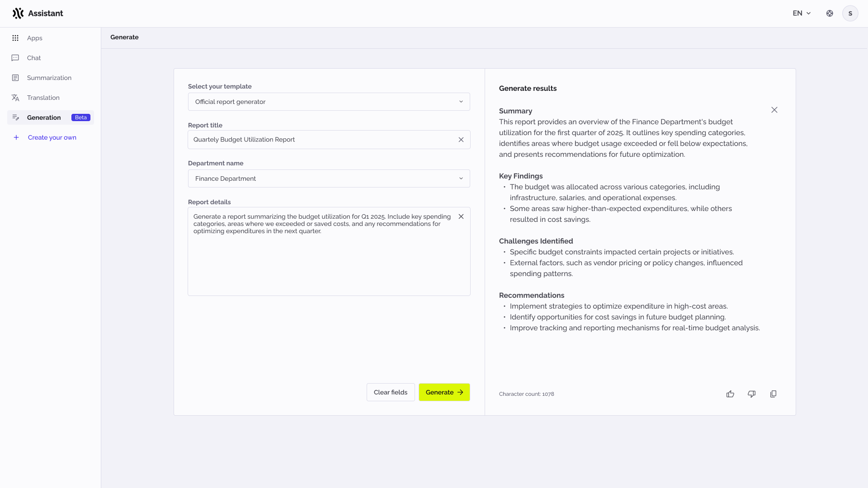The width and height of the screenshot is (868, 488).
Task: Open the EN language dropdown
Action: (x=802, y=14)
